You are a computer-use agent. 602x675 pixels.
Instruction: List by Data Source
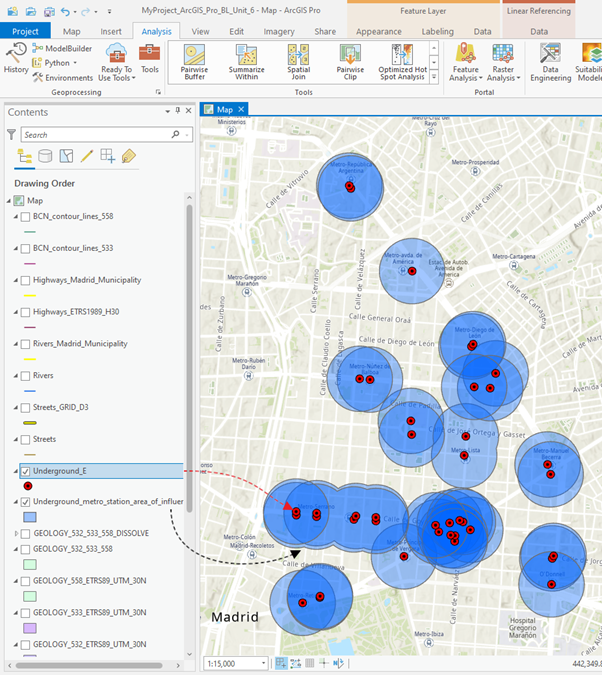(45, 156)
